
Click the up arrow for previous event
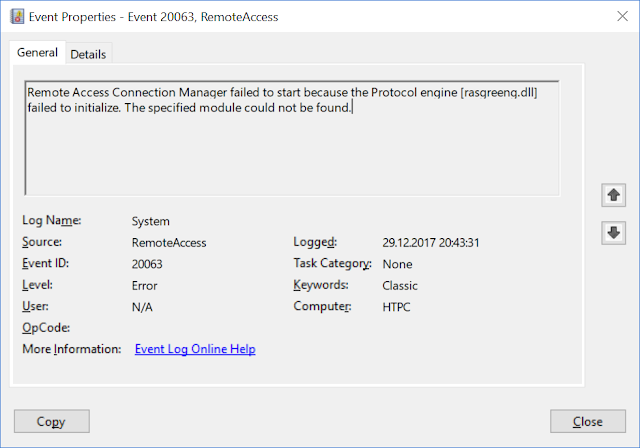(x=613, y=195)
